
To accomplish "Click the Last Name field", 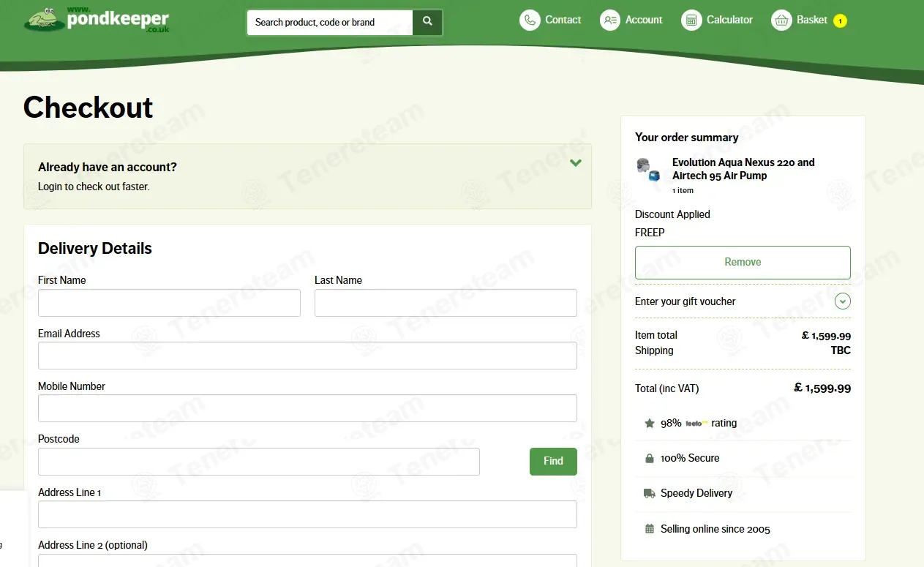I will click(446, 303).
